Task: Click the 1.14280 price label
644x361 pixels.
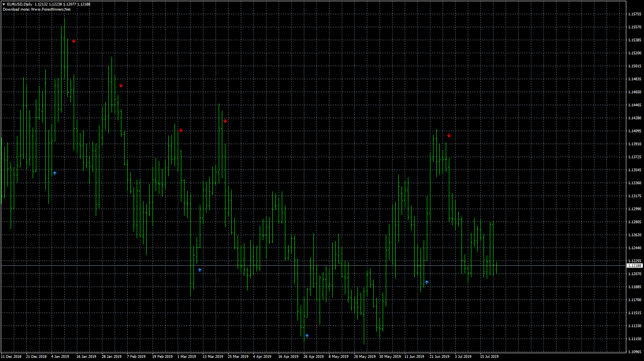Action: 635,118
